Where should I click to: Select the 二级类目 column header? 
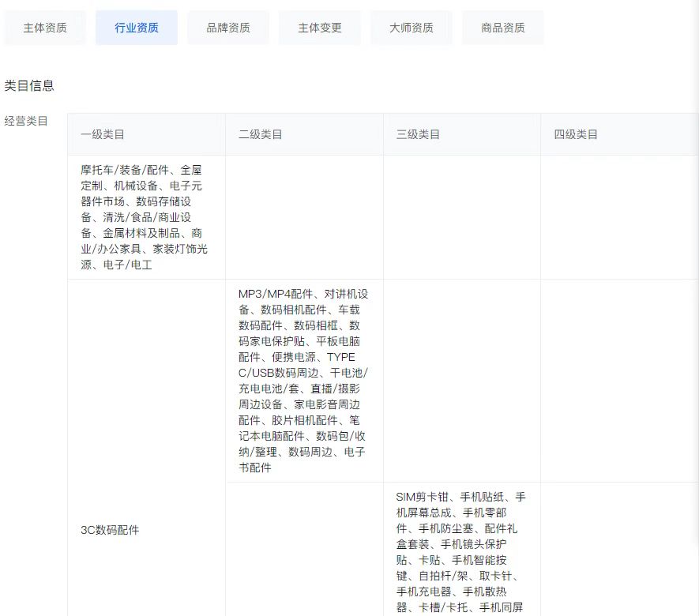click(261, 134)
